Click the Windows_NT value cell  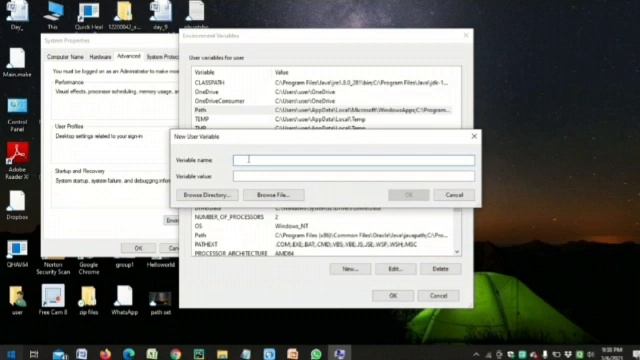tap(291, 226)
